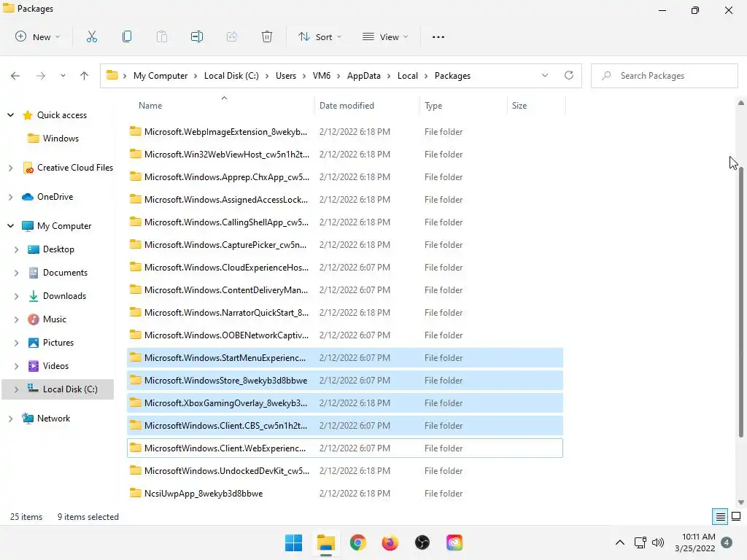
Task: Open address bar history dropdown
Action: click(544, 75)
